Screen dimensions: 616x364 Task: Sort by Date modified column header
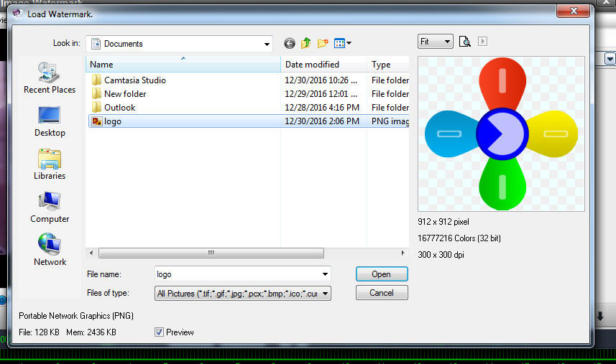(x=323, y=65)
